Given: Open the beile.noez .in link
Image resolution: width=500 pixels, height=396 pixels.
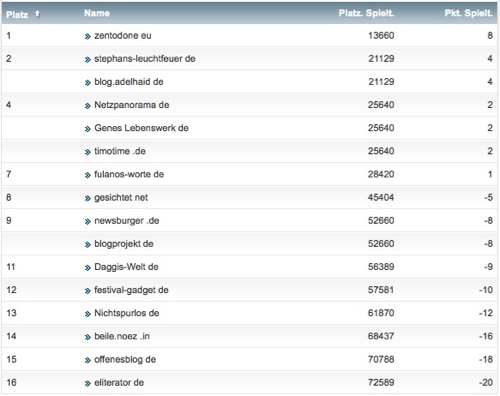Looking at the screenshot, I should (x=122, y=336).
